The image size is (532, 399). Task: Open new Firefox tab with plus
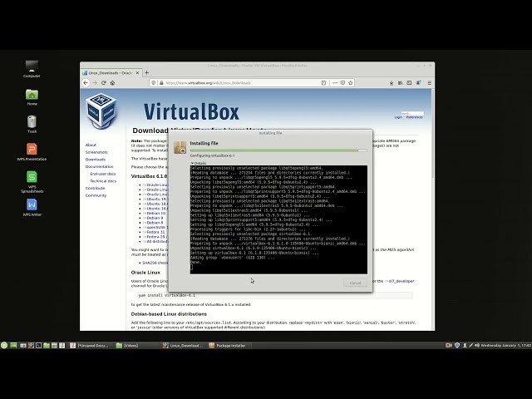[x=146, y=72]
